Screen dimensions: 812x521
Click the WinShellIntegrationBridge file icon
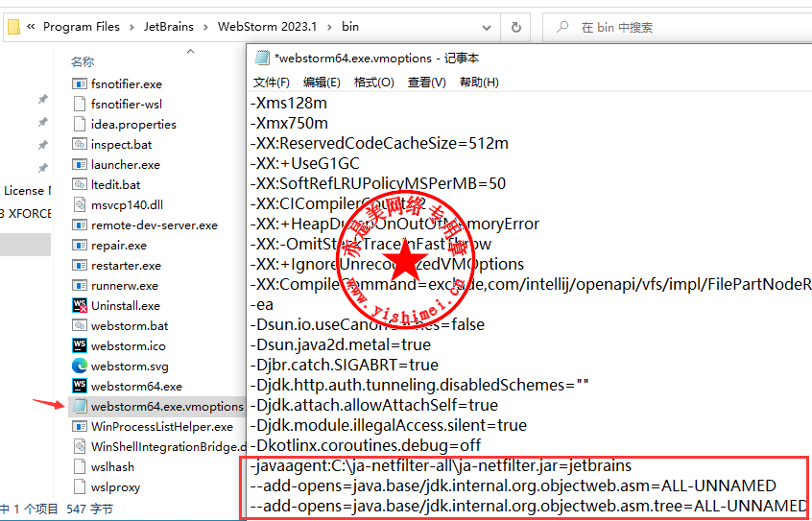(x=80, y=446)
